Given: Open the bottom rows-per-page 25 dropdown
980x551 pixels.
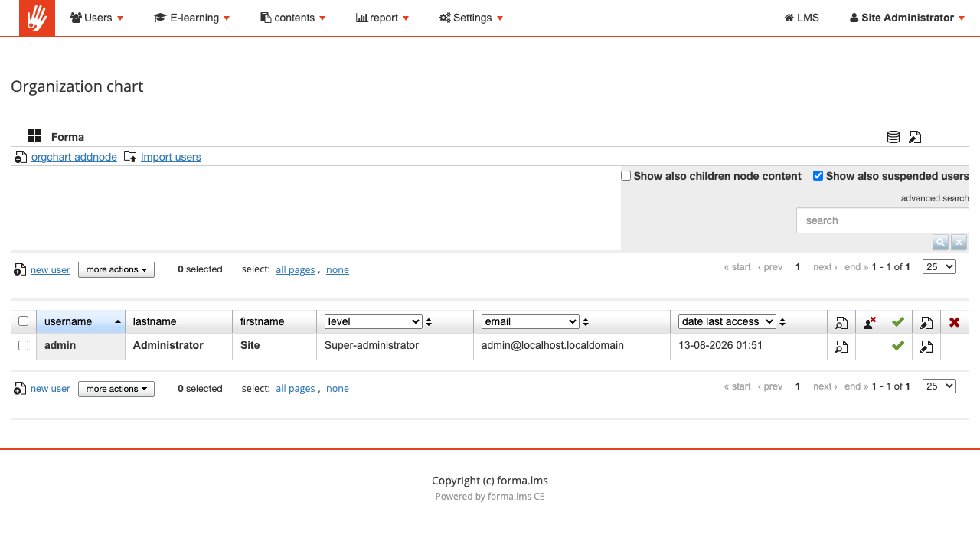Looking at the screenshot, I should (x=939, y=386).
